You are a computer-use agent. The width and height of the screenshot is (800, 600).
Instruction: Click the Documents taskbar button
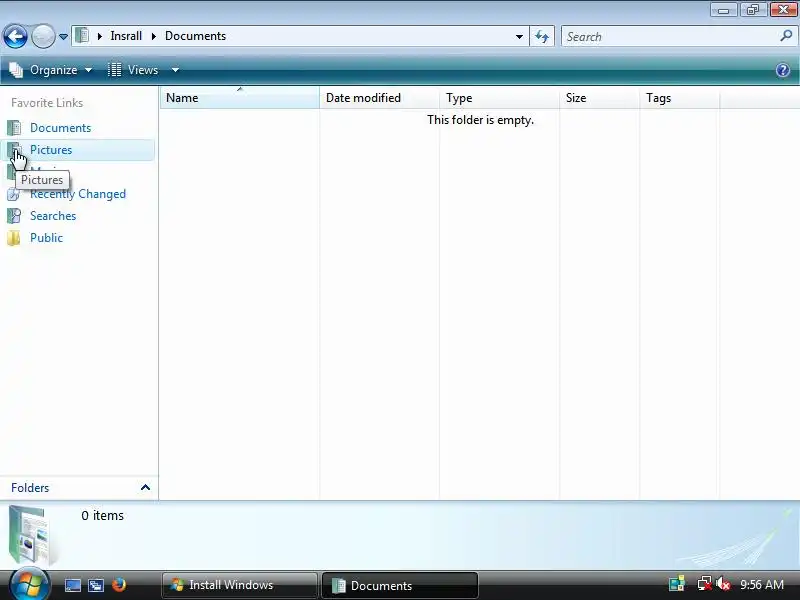click(x=399, y=585)
